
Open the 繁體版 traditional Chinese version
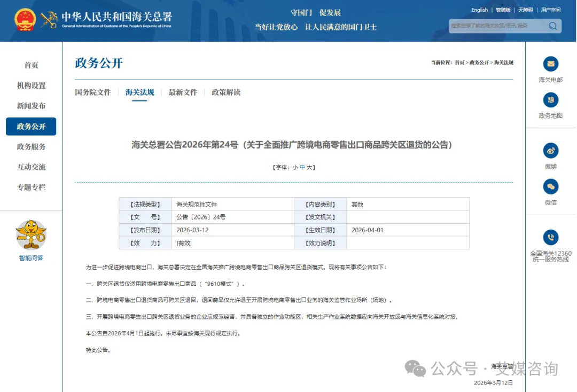[x=503, y=10]
